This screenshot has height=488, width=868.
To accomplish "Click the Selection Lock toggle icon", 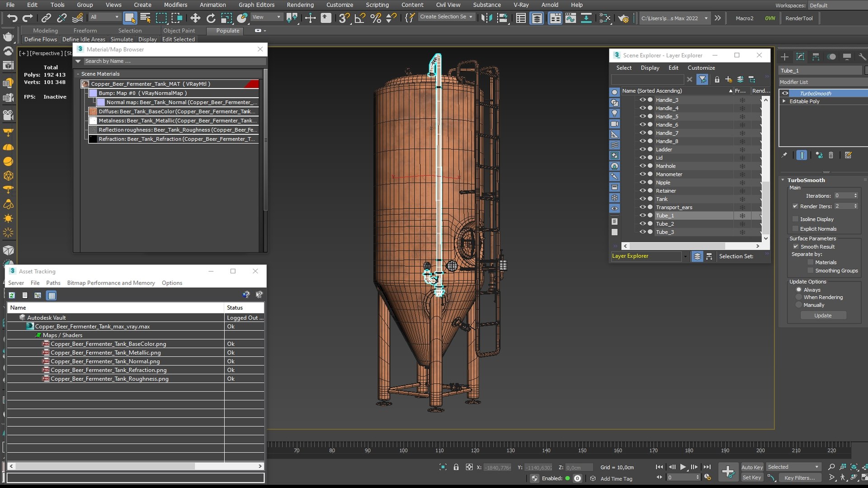I will [456, 467].
